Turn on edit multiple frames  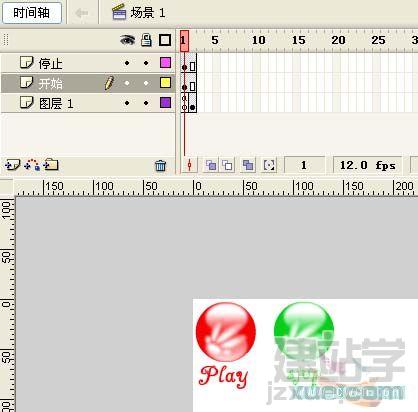[x=248, y=165]
